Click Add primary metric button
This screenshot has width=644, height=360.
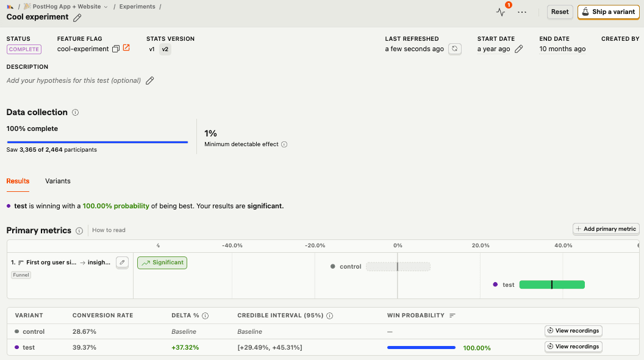(606, 229)
